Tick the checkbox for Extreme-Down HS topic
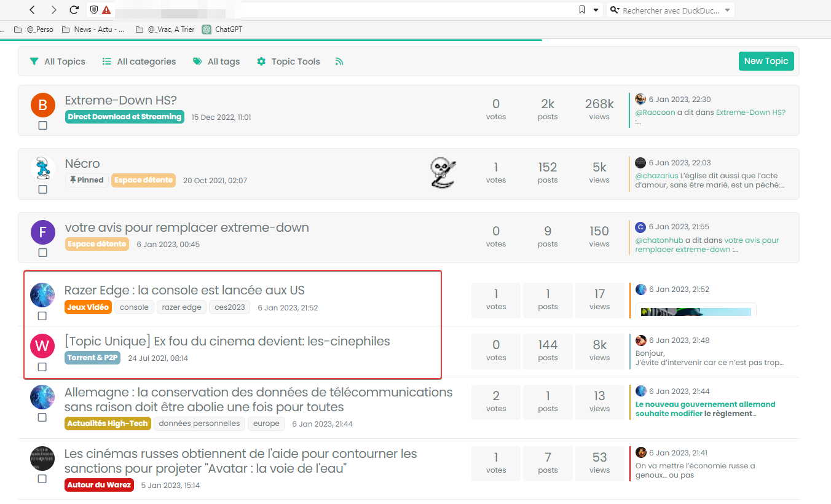Viewport: 831px width, 504px height. point(42,125)
